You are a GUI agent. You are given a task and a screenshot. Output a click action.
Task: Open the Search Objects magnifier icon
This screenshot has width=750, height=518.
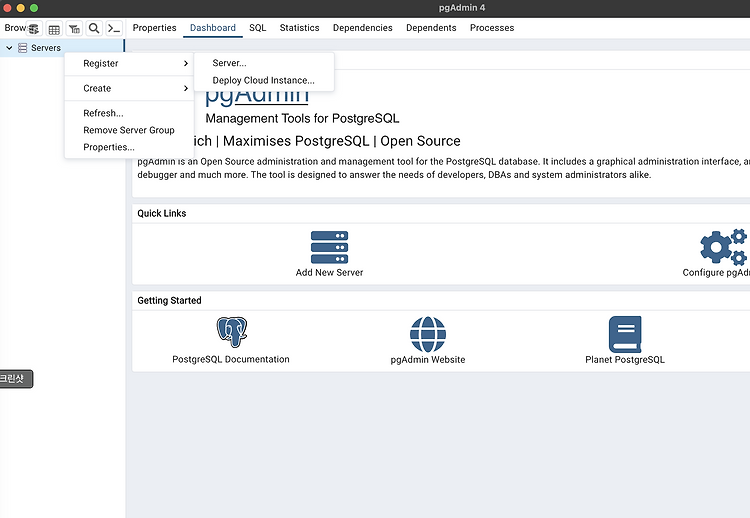[94, 29]
